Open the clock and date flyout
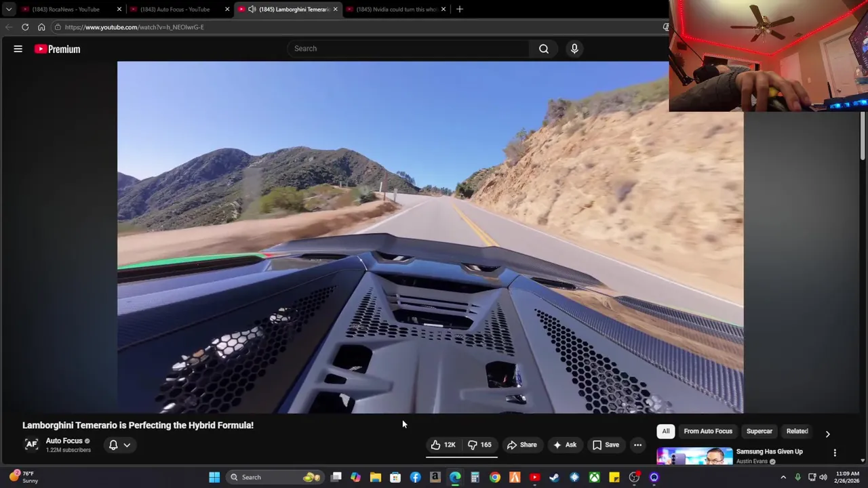The height and width of the screenshot is (488, 868). [x=848, y=477]
